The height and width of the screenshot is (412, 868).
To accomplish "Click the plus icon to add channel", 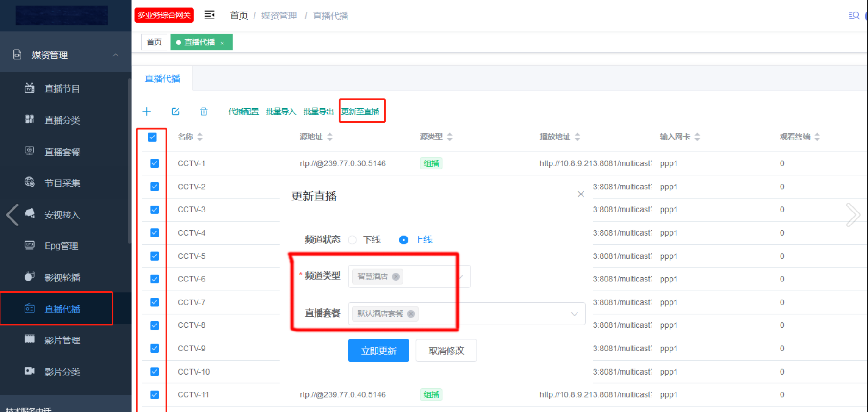I will (x=147, y=112).
